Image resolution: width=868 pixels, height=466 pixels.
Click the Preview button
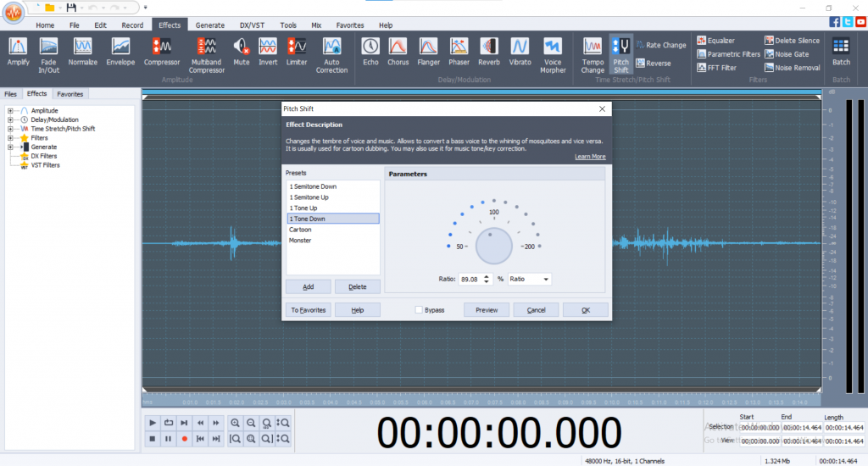[487, 310]
